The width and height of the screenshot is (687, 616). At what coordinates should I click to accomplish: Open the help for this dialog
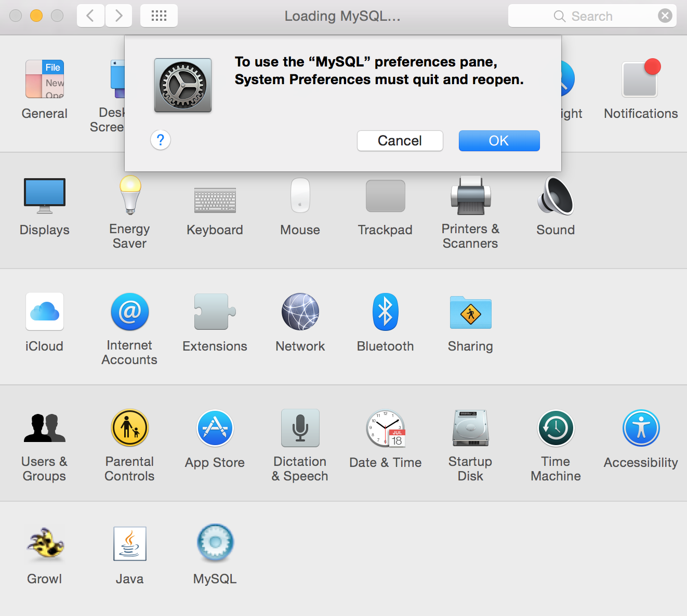(x=161, y=140)
